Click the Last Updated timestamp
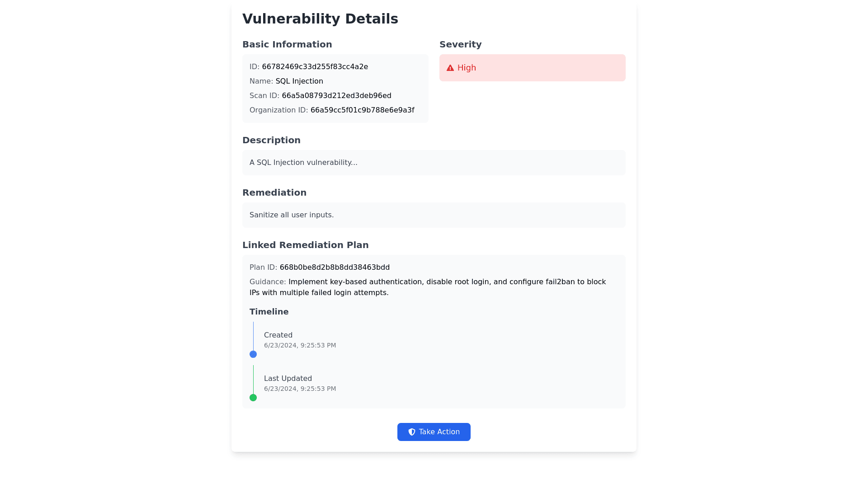The width and height of the screenshot is (868, 488). (x=300, y=389)
